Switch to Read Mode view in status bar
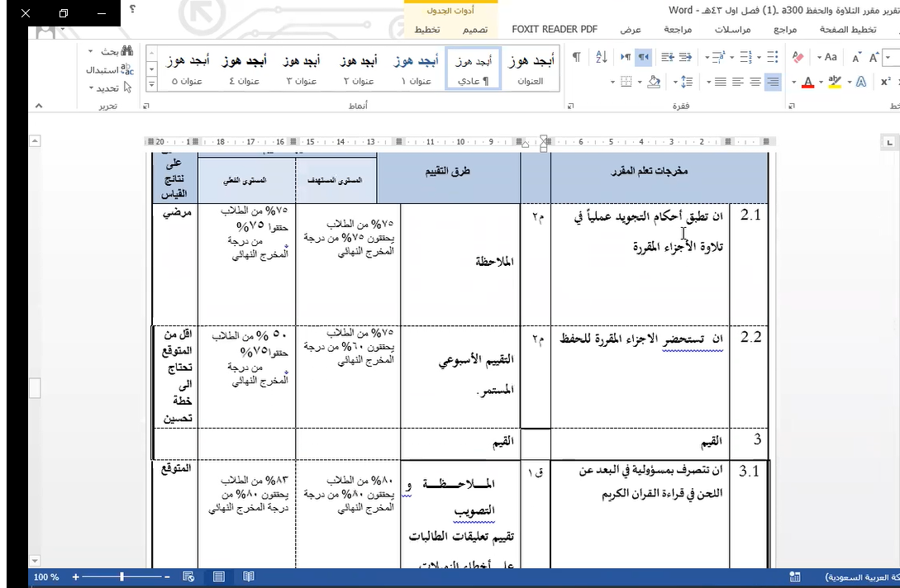The height and width of the screenshot is (588, 900). tap(248, 577)
